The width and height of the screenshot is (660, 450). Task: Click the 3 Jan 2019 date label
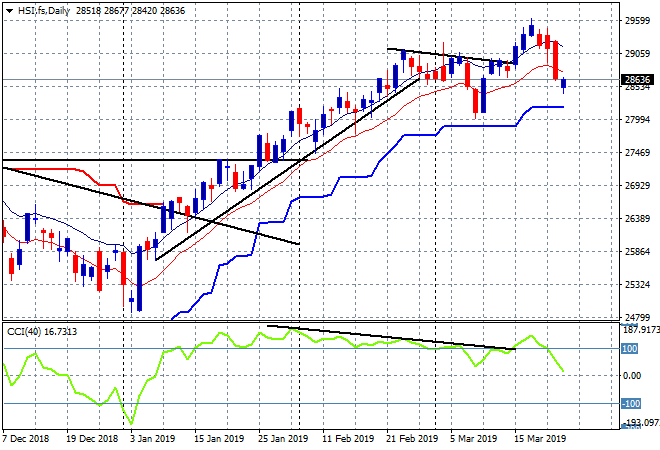tap(152, 439)
